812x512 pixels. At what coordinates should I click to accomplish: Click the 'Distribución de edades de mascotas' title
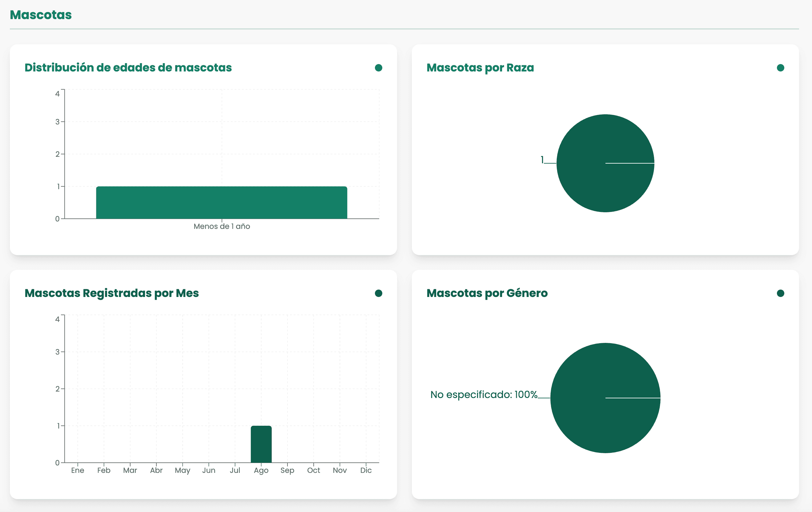(x=128, y=68)
